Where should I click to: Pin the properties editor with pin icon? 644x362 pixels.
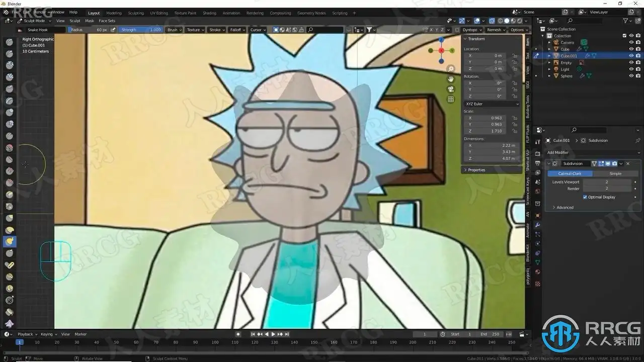click(x=637, y=140)
